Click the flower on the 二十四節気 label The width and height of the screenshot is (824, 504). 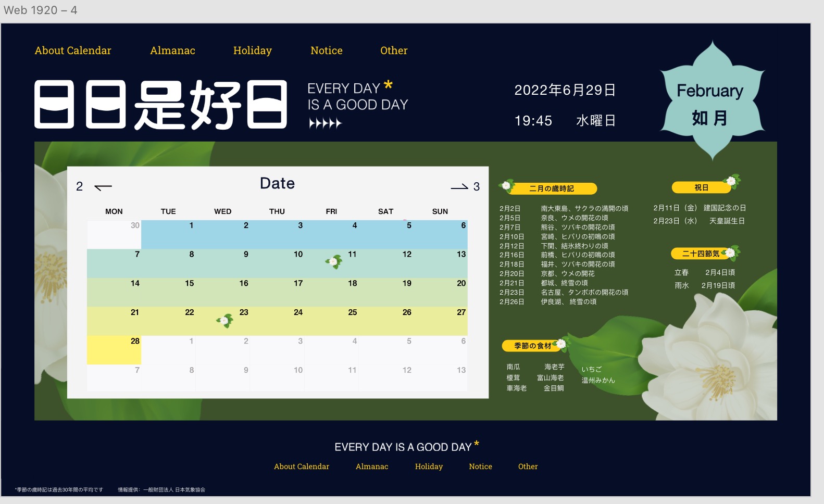pyautogui.click(x=730, y=253)
